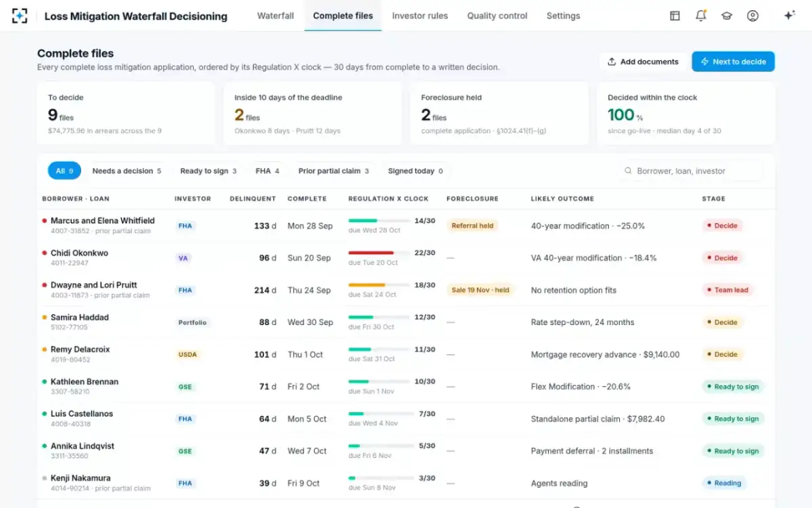Click the Team lead stage badge

pyautogui.click(x=727, y=290)
